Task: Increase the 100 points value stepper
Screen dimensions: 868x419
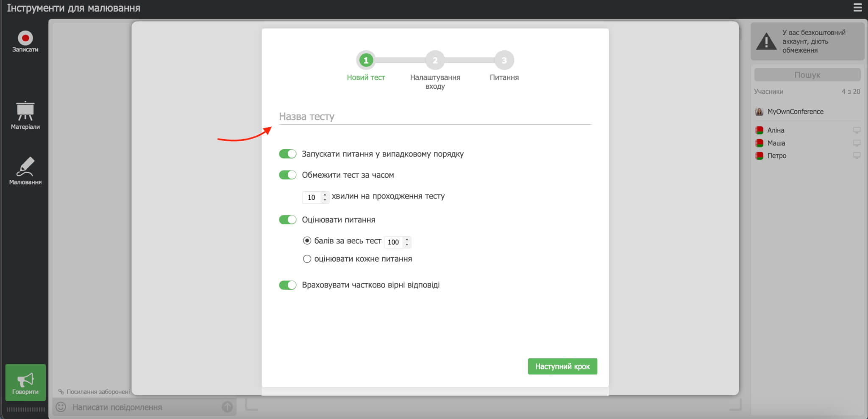Action: point(406,240)
